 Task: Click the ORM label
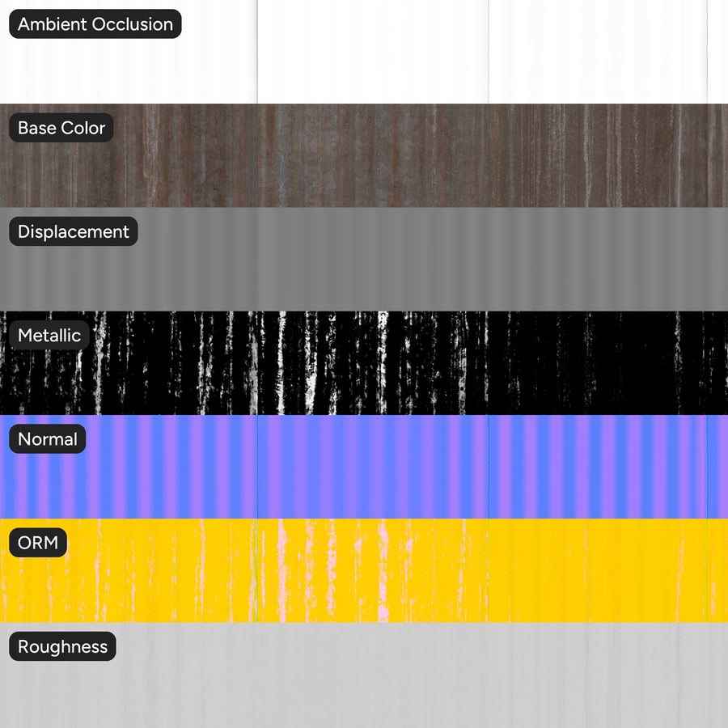pos(38,542)
